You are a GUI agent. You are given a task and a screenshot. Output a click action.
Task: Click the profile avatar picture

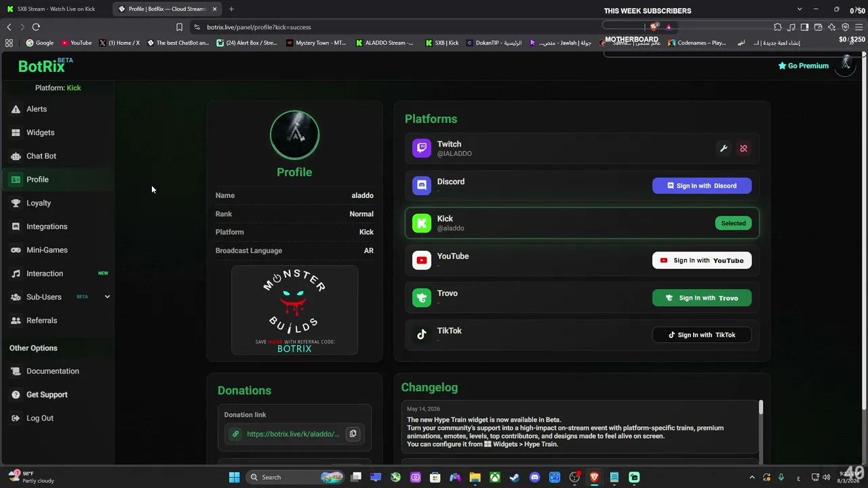click(x=294, y=135)
